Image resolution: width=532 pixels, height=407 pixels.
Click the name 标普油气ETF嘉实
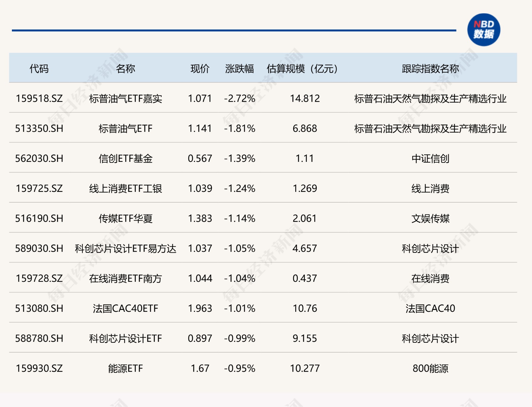tap(125, 98)
